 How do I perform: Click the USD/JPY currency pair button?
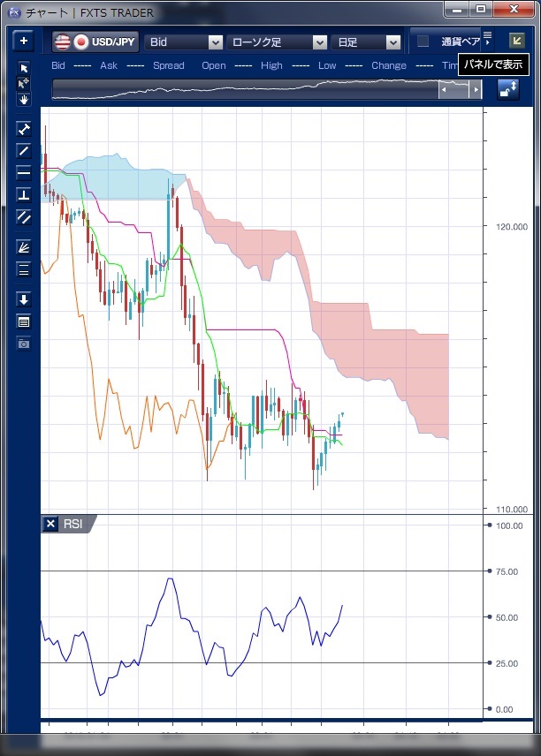[95, 42]
